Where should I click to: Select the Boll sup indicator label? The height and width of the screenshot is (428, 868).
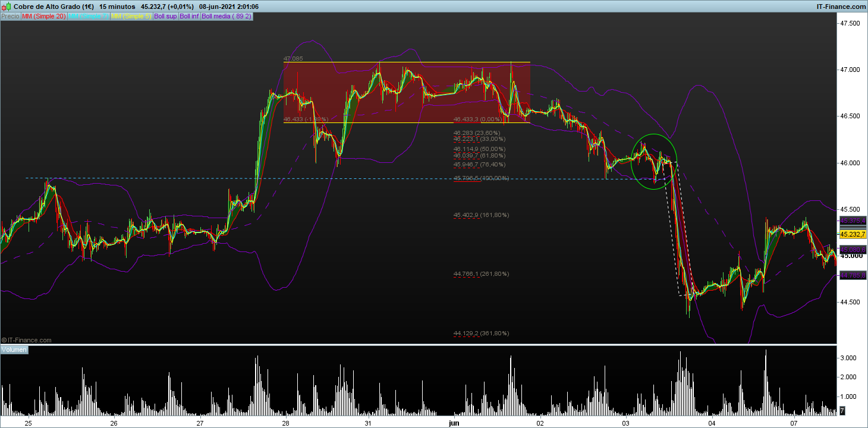[165, 17]
